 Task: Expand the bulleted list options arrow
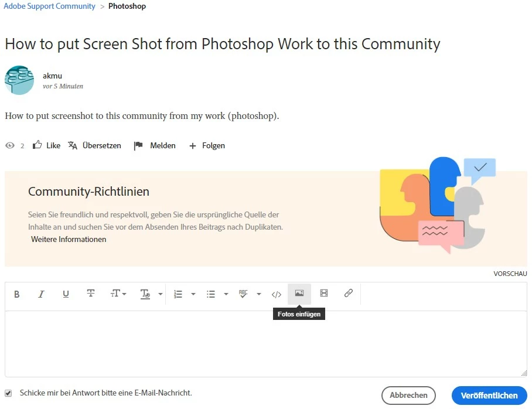[x=226, y=294]
